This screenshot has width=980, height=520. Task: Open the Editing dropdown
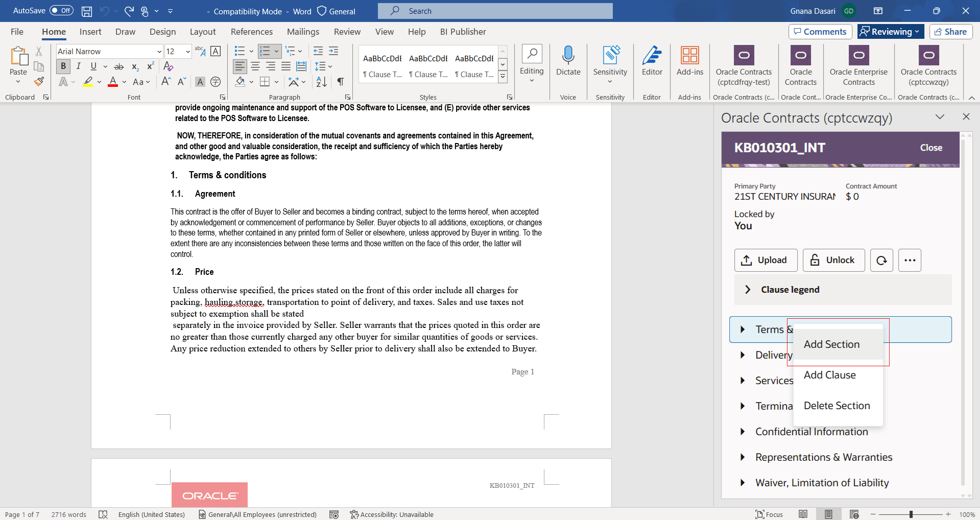(x=532, y=64)
